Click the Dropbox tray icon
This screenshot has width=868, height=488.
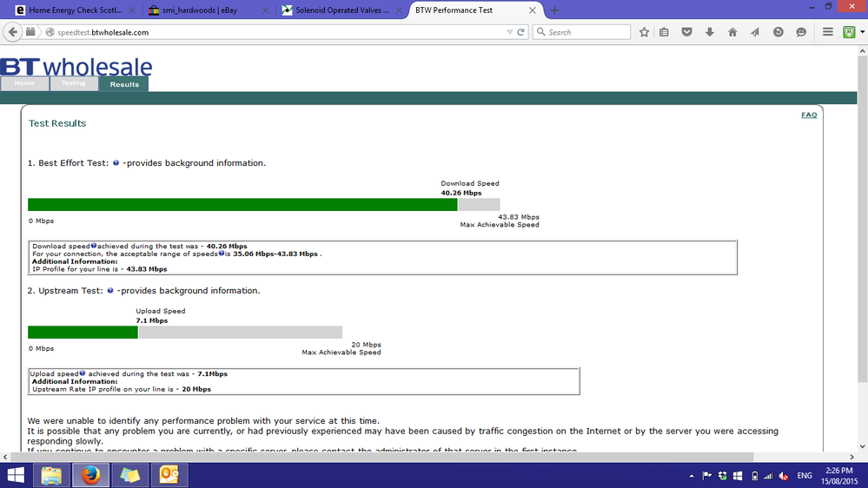pos(722,476)
